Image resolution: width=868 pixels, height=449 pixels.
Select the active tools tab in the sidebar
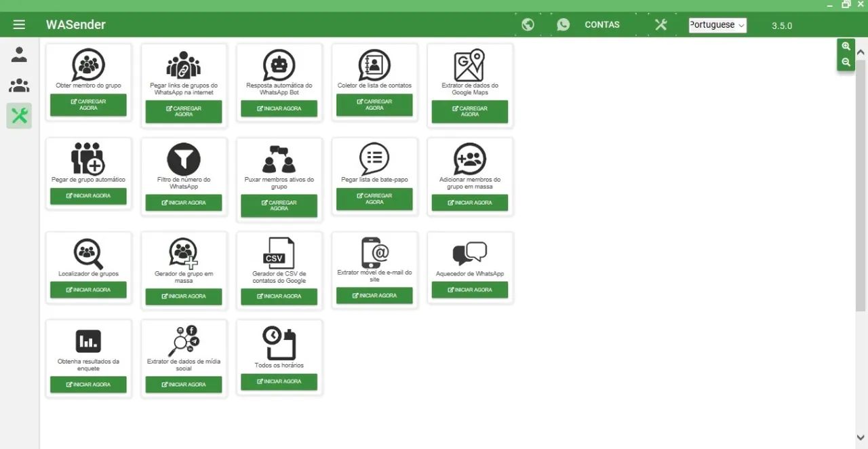click(19, 116)
